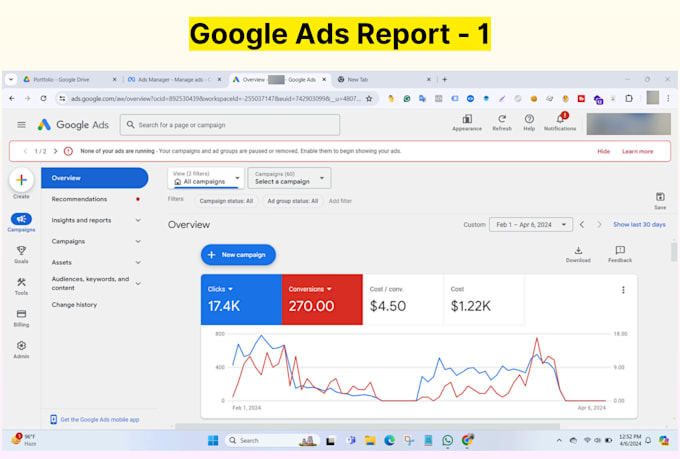Open Select a campaign dropdown
Viewport: 680px width, 459px height.
[x=289, y=178]
